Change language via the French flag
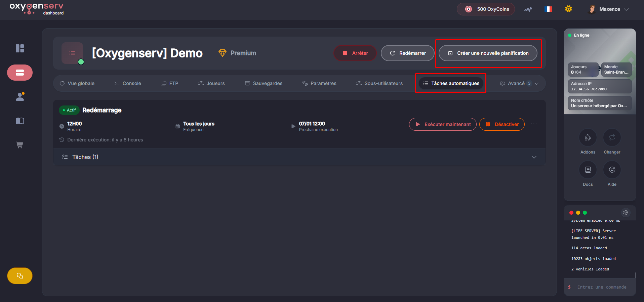The height and width of the screenshot is (302, 644). click(548, 9)
